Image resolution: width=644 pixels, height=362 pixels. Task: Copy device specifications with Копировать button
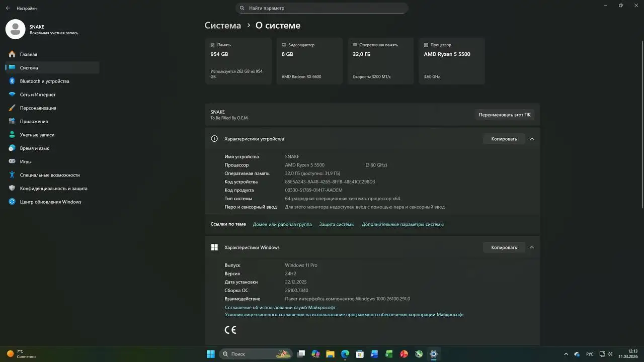(504, 139)
